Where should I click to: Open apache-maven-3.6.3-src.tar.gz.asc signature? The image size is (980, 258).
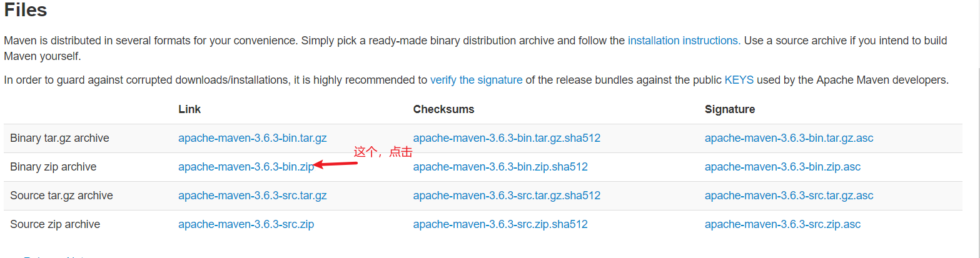789,196
